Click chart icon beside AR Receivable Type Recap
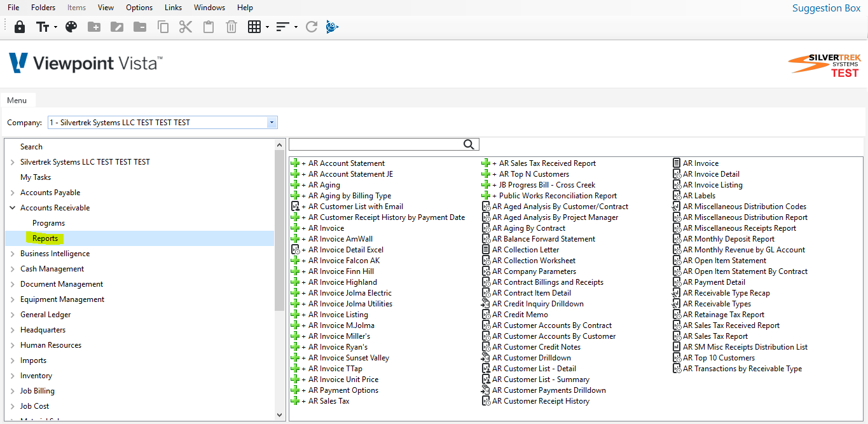Viewport: 868px width, 424px height. 677,293
